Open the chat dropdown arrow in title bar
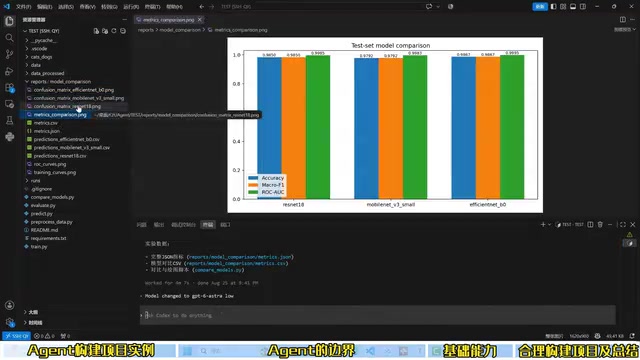 click(x=438, y=7)
